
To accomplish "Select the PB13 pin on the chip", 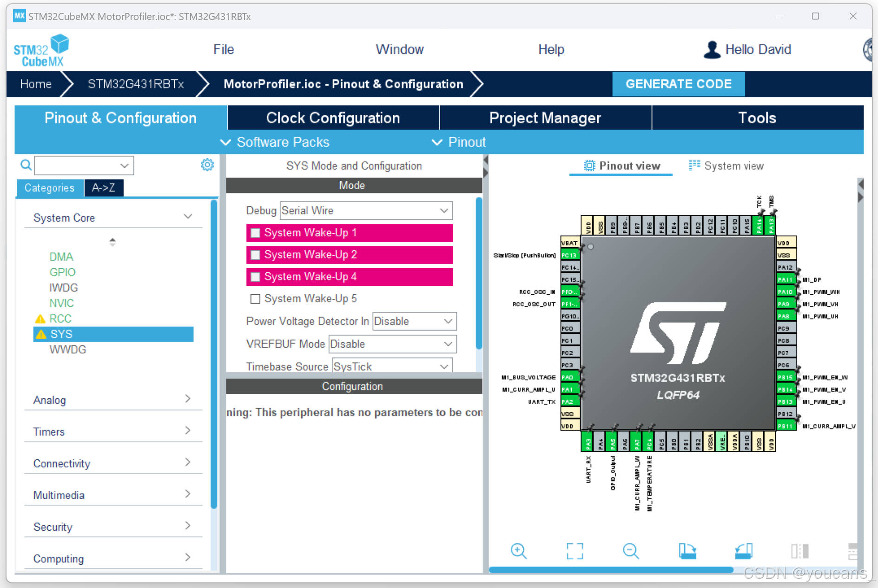I will coord(786,402).
